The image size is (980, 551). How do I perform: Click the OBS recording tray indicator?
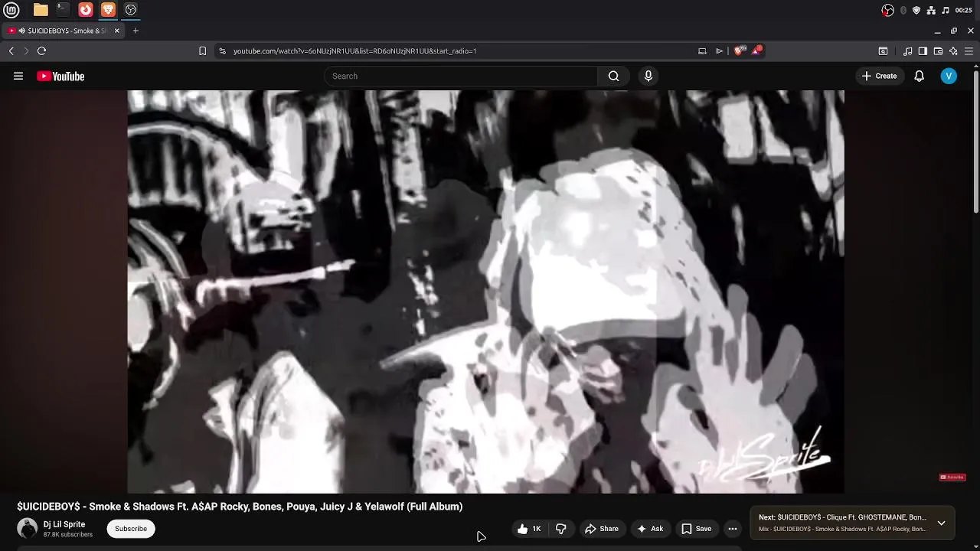click(x=887, y=10)
